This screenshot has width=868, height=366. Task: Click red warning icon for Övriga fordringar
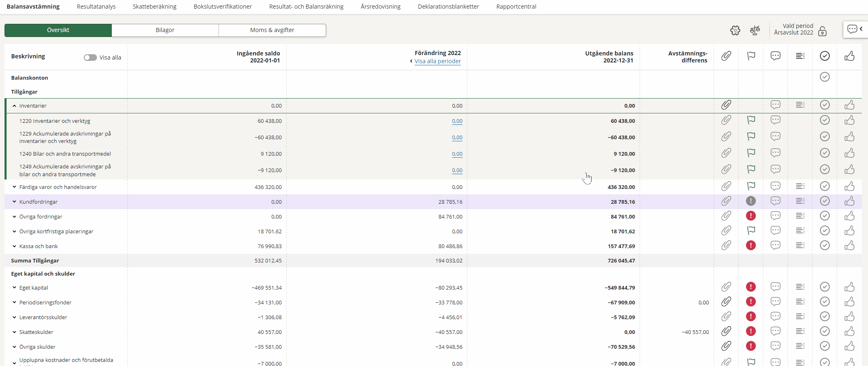(x=751, y=216)
